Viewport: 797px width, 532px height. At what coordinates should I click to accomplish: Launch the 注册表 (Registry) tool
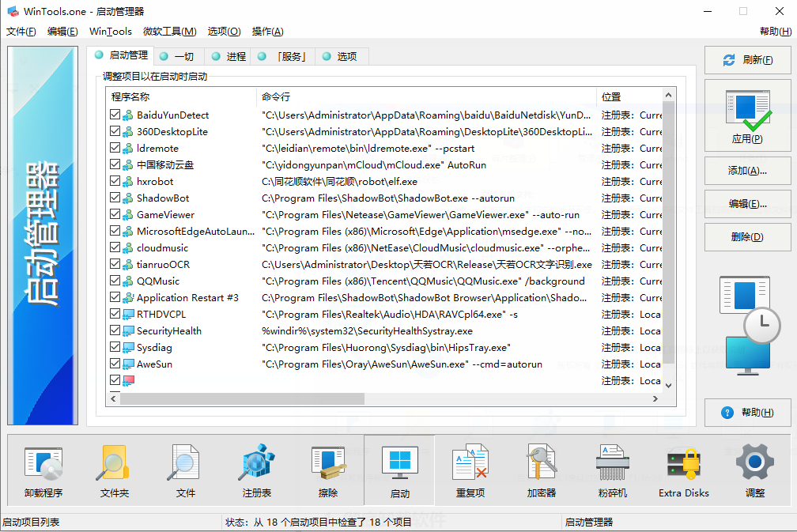coord(256,470)
